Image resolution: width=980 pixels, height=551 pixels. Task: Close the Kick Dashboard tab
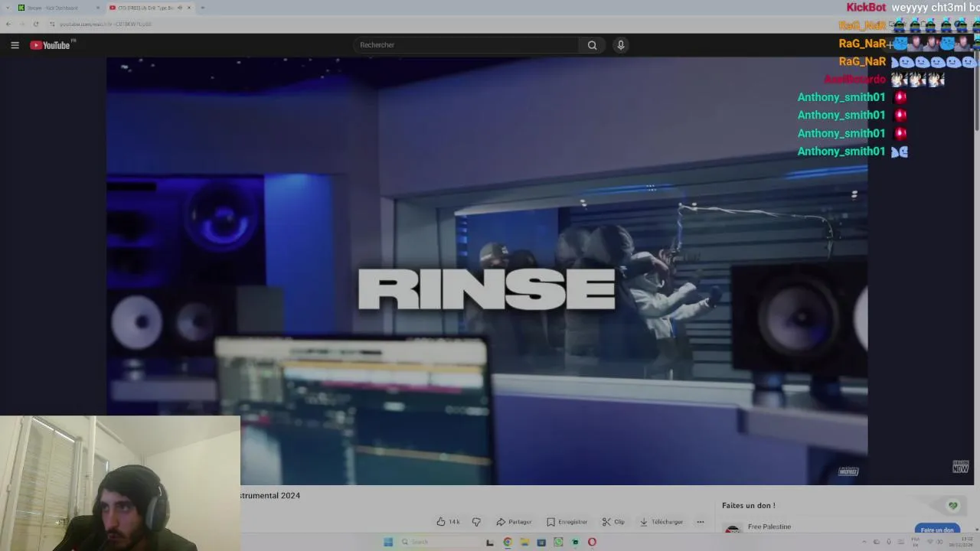[98, 8]
